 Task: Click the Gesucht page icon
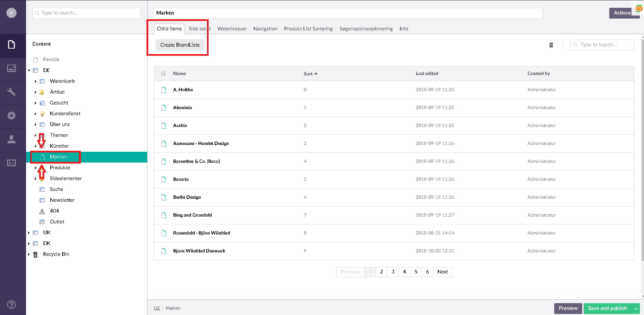pos(42,103)
